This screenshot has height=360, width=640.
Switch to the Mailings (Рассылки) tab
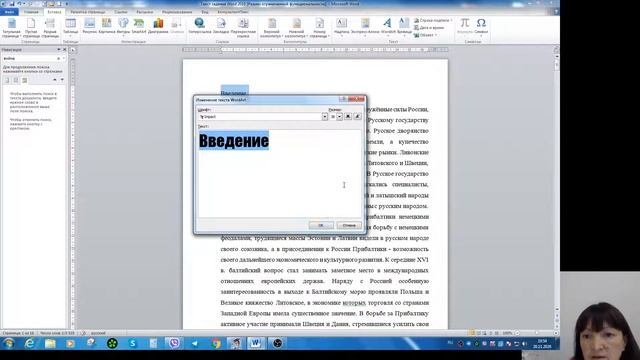point(145,12)
